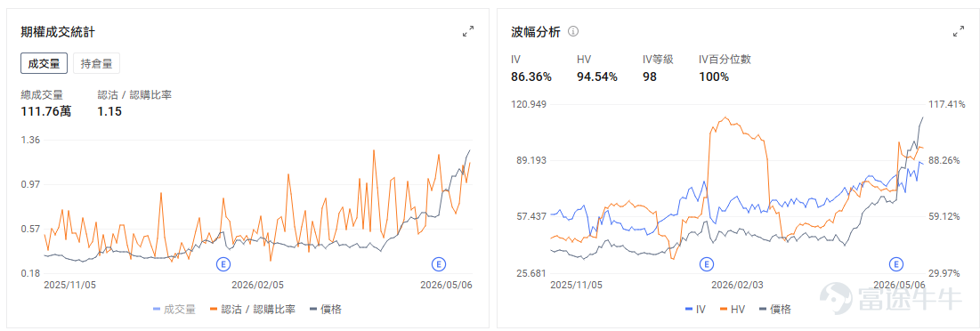980x331 pixels.
Task: Expand the 期權成交統計 chart to fullscreen
Action: point(467,31)
